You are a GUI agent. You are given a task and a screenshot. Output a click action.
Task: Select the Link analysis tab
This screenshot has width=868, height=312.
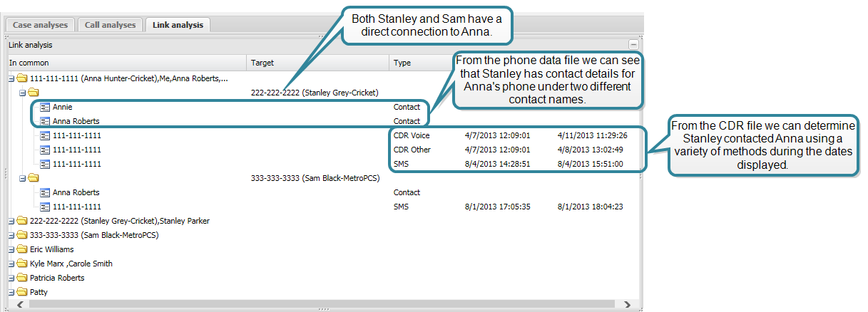177,25
